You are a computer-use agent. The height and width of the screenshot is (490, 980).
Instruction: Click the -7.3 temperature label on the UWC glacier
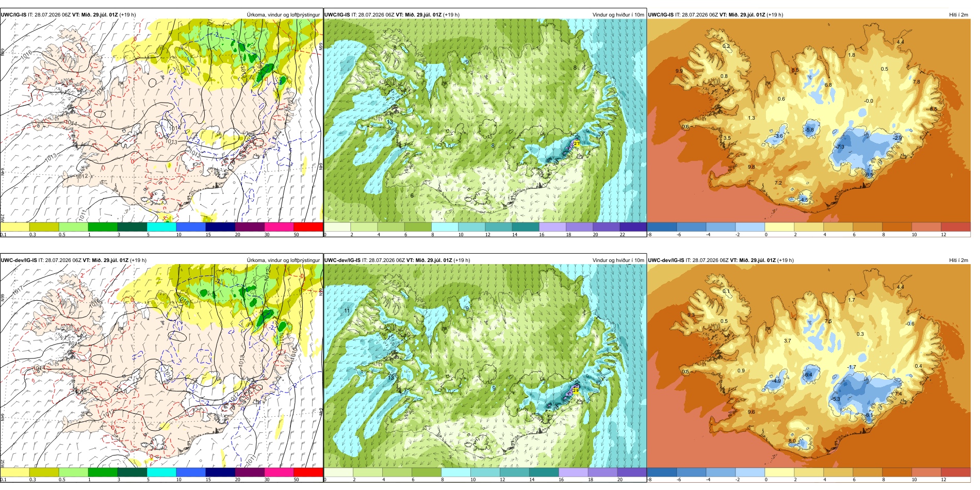coord(840,147)
